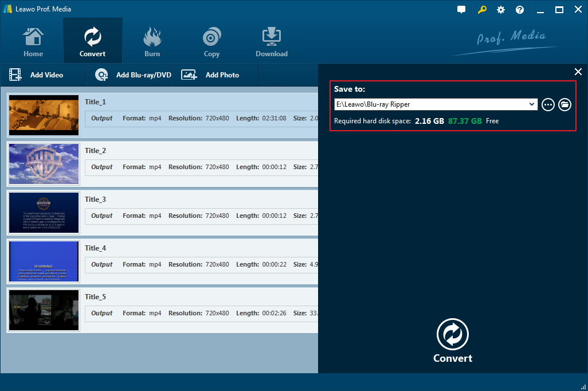Maximize the Leawo window
The height and width of the screenshot is (391, 588).
point(559,10)
